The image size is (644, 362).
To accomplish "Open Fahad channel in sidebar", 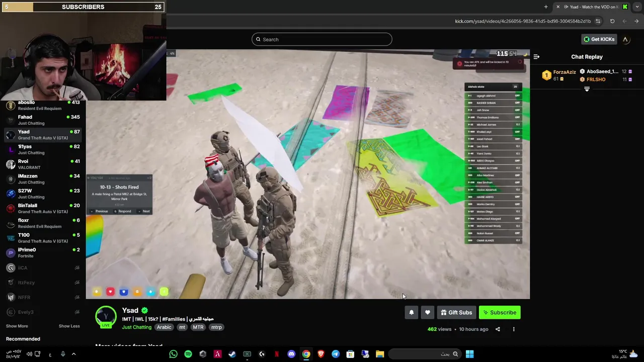I will 43,120.
